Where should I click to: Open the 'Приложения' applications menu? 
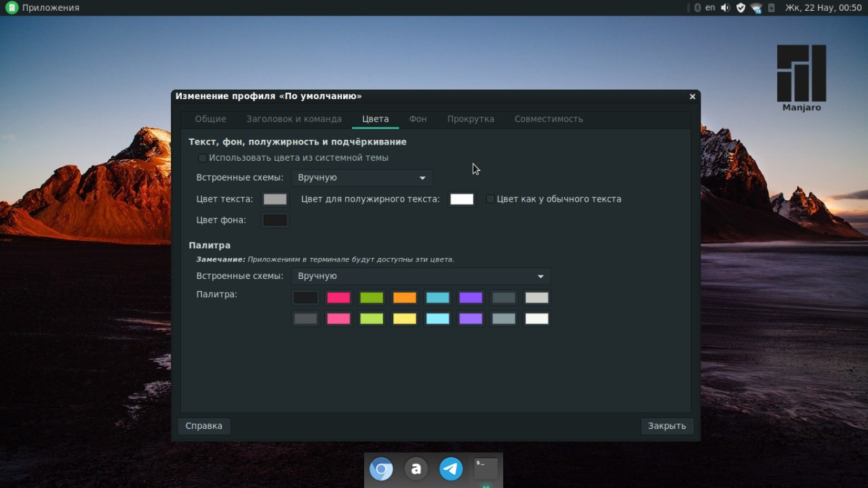click(x=43, y=7)
